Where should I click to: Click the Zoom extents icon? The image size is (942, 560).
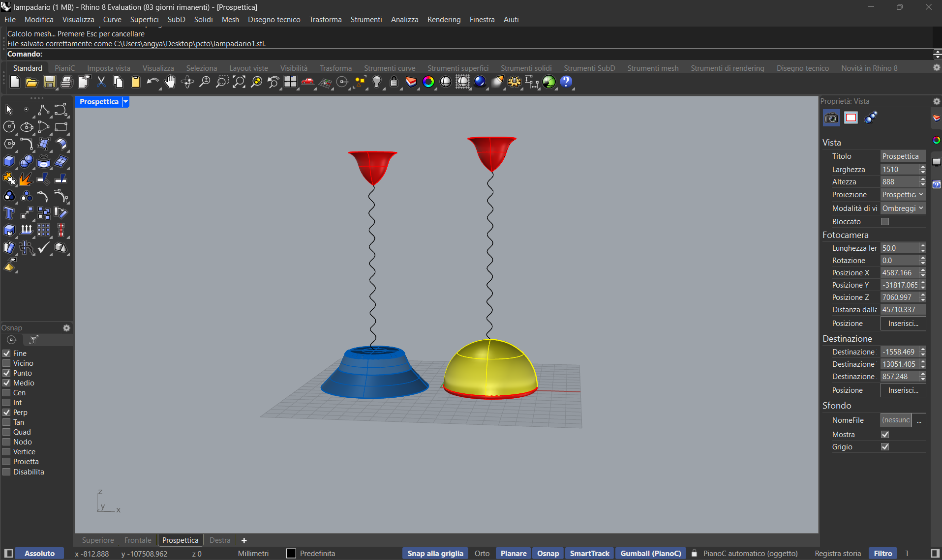coord(239,82)
